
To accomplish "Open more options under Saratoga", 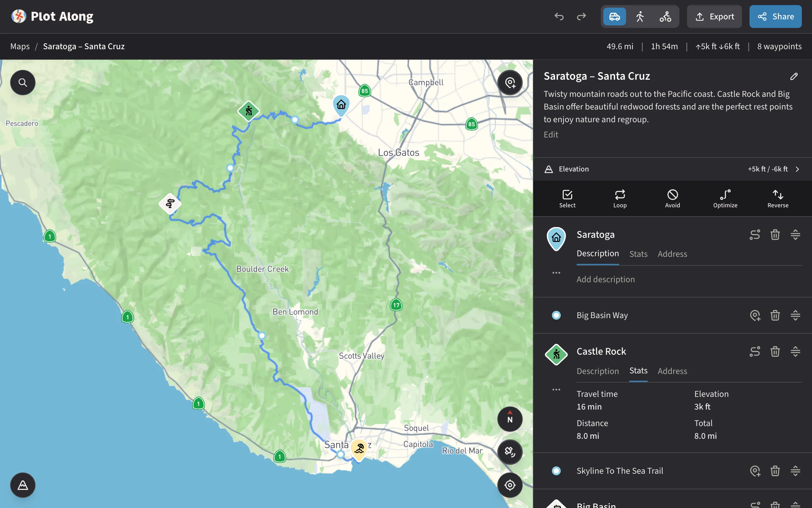I will [556, 273].
